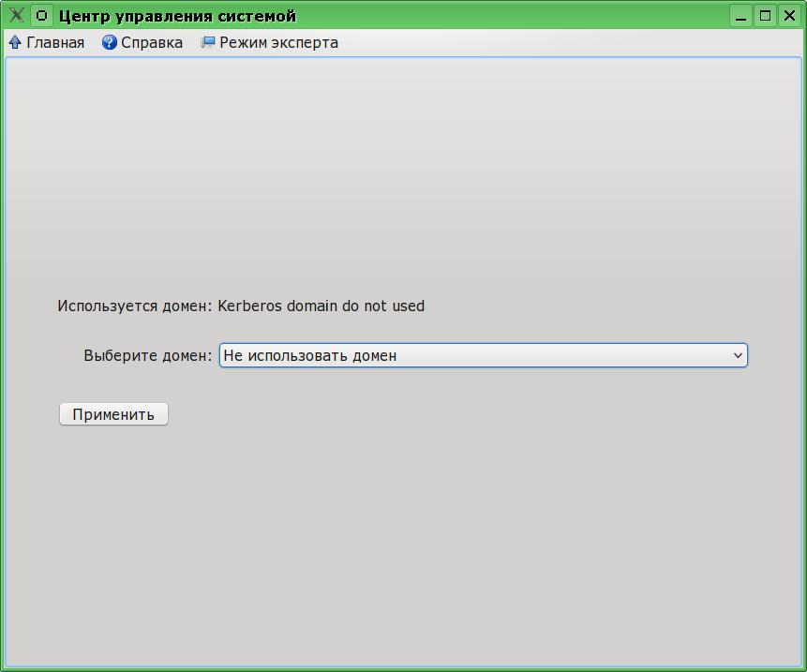Expand the domain list using the chevron arrow
Screen dimensions: 807x672
[738, 355]
